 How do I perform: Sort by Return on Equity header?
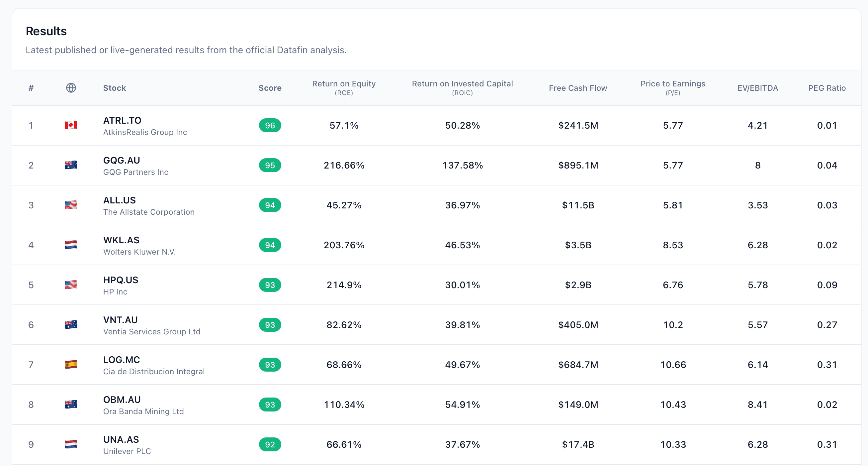click(344, 88)
